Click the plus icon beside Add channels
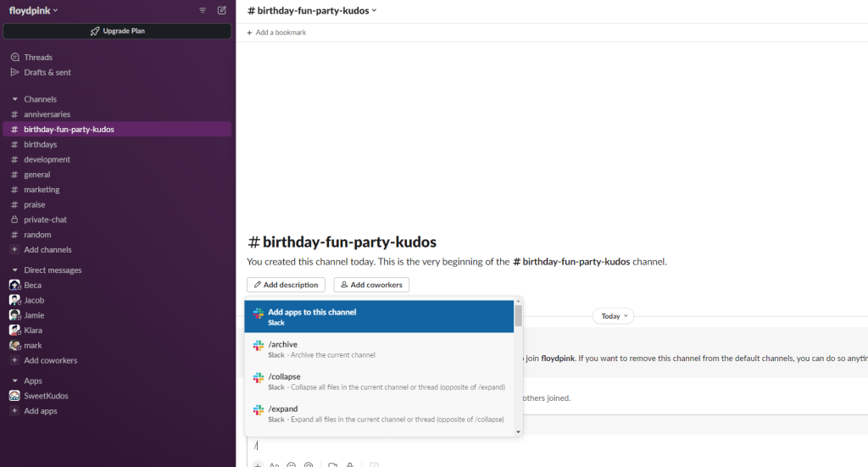868x467 pixels. point(14,250)
